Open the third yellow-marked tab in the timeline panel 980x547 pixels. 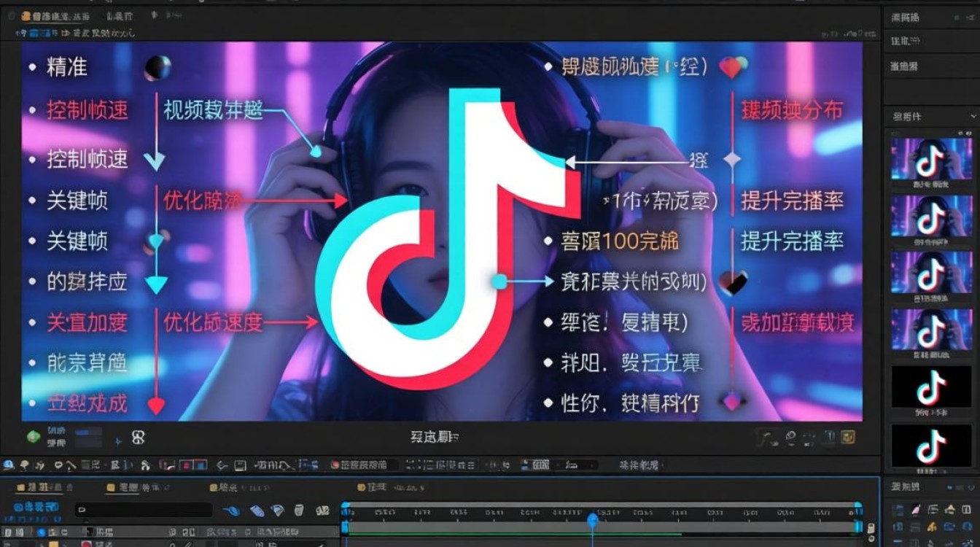pos(240,487)
